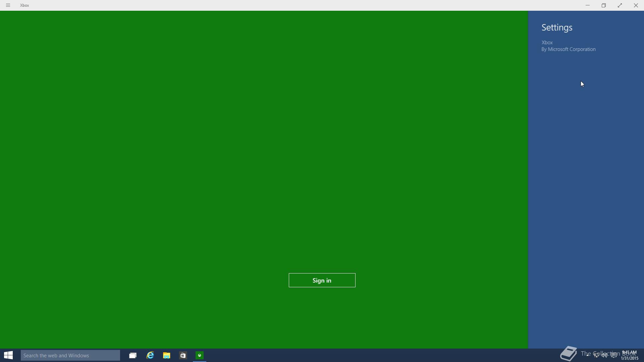The width and height of the screenshot is (644, 362).
Task: Open File Explorer from the taskbar
Action: pos(167,355)
